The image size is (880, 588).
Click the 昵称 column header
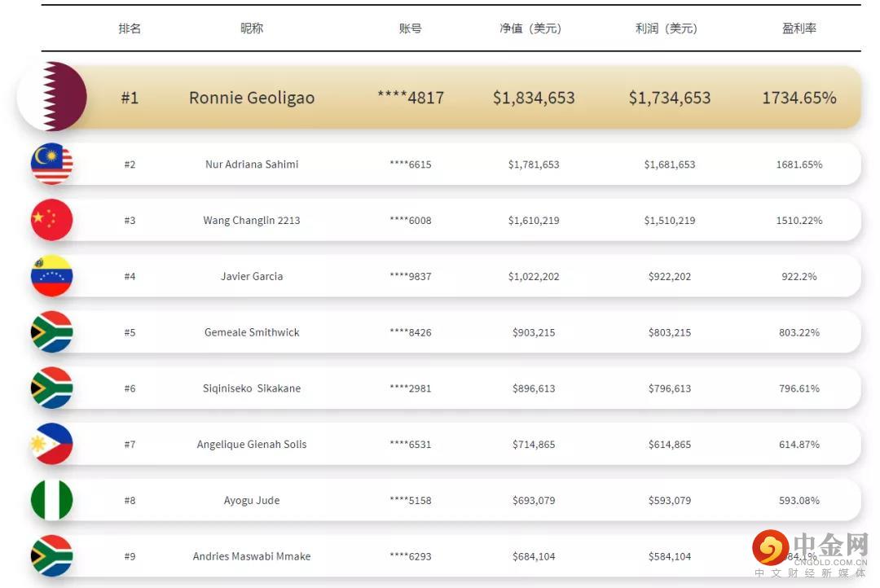pyautogui.click(x=252, y=29)
